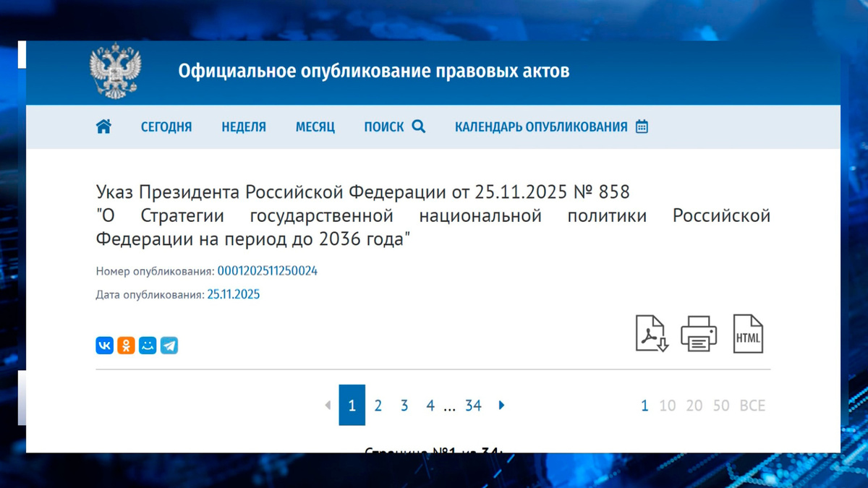
Task: Jump to last page 34
Action: 473,406
